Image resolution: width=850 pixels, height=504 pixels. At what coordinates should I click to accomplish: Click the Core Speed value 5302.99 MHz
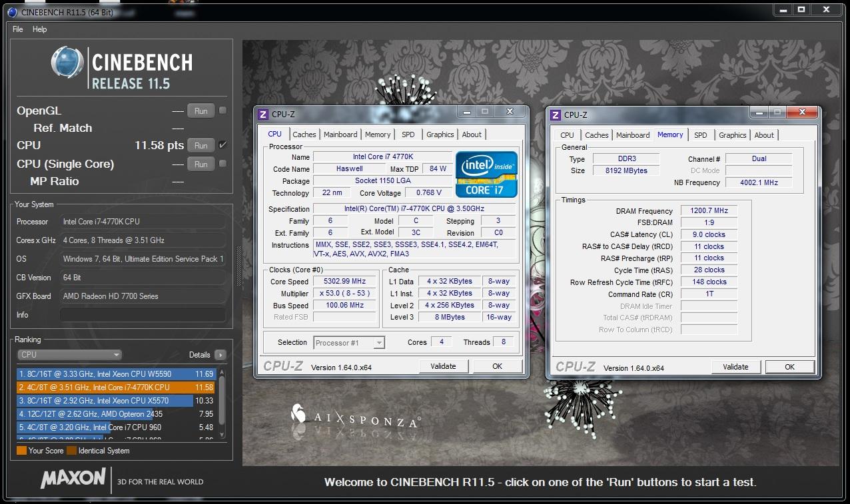[x=344, y=282]
